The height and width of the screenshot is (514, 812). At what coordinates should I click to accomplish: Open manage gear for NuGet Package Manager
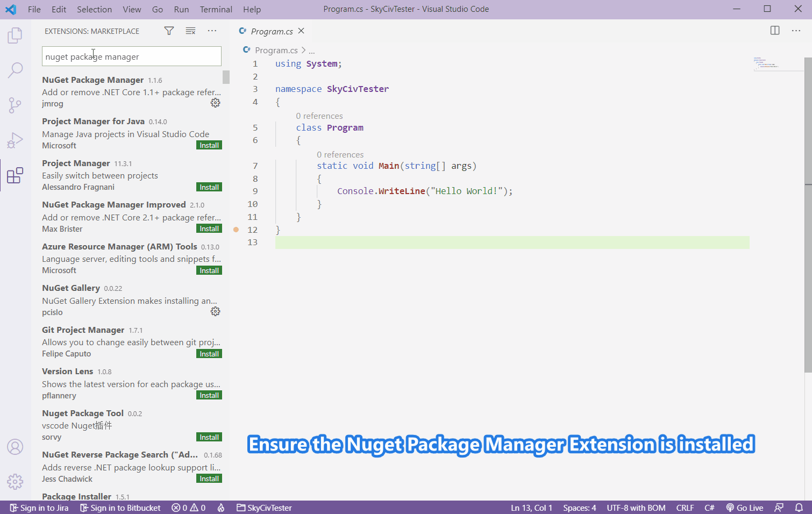[215, 103]
